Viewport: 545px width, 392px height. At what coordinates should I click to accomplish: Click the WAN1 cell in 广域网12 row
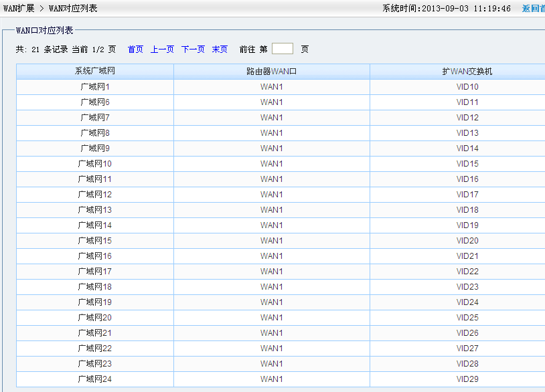point(271,195)
